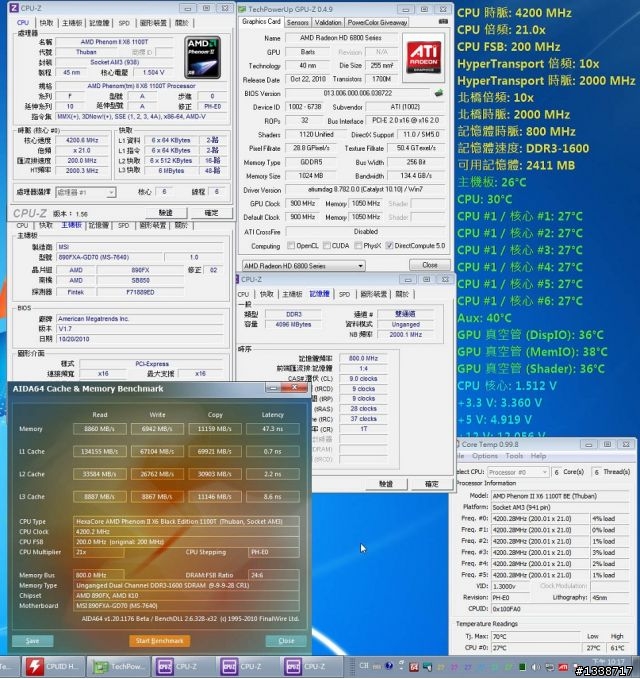Open the 記憶體 tab in top CPU-Z window
The image size is (640, 679).
point(99,23)
